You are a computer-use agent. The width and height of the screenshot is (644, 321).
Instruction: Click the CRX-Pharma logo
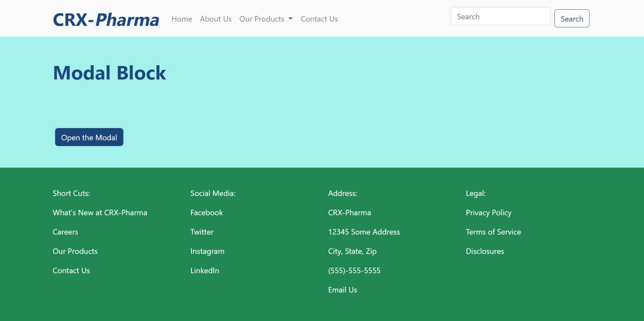click(x=106, y=19)
